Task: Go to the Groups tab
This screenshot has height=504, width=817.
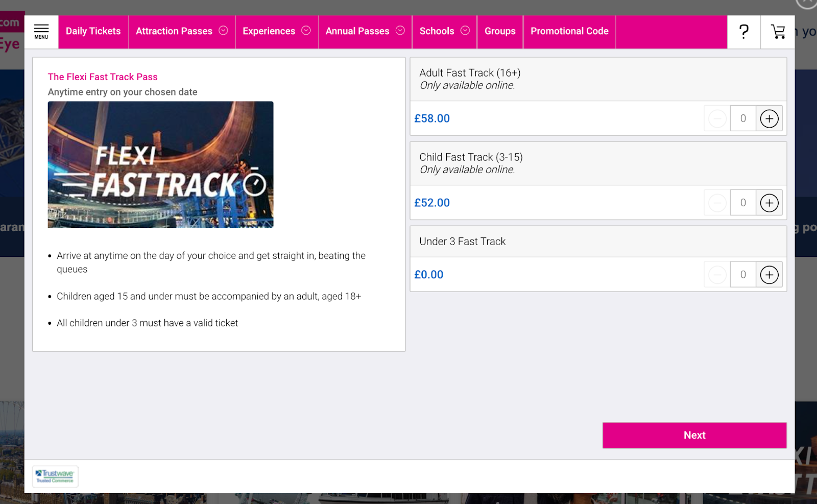Action: [500, 31]
